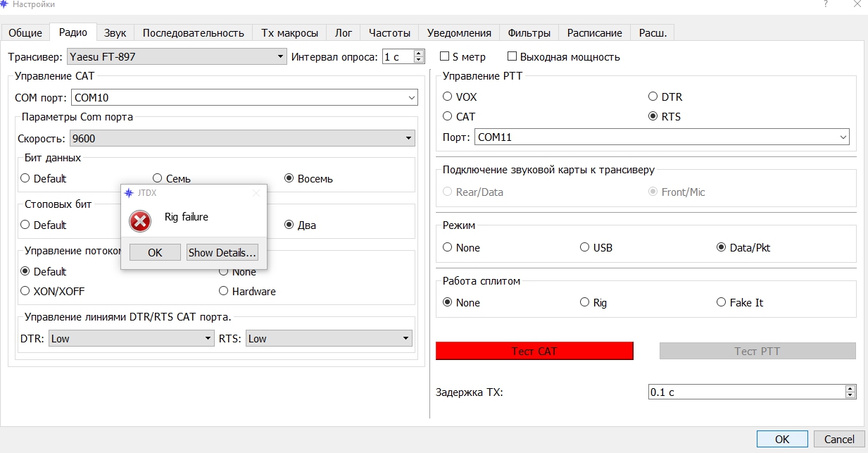Click the Задержка TX input field

(x=746, y=392)
